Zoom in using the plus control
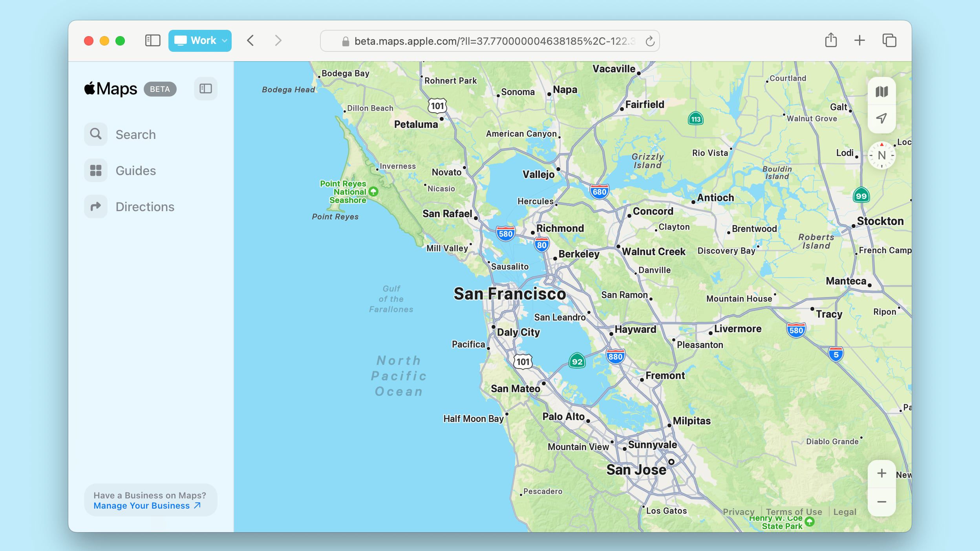 [x=881, y=473]
